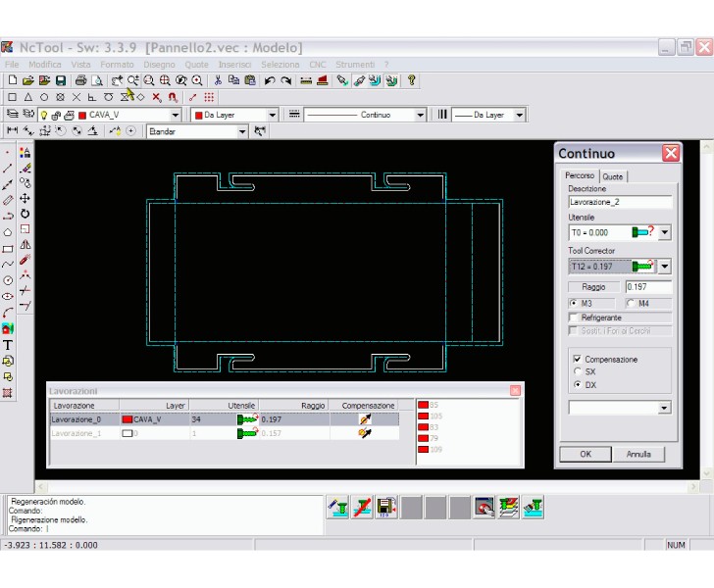
Task: Click the yellow question mark help icon
Action: click(412, 80)
